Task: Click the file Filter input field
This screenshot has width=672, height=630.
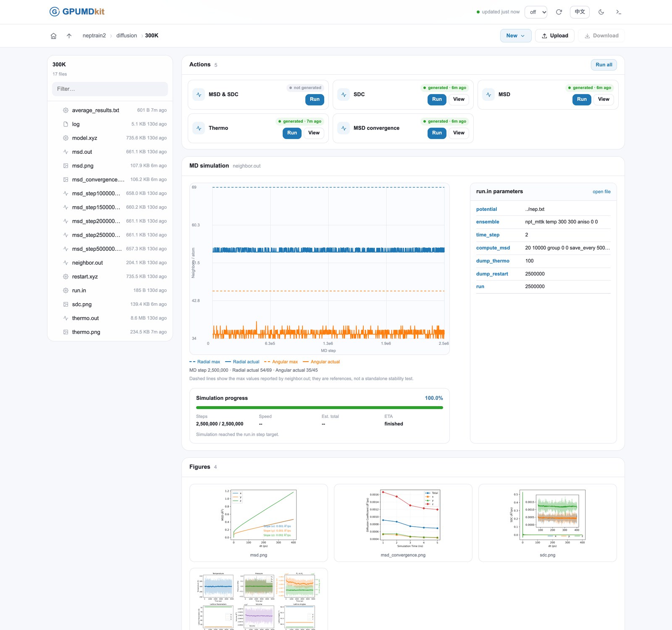Action: pyautogui.click(x=110, y=89)
